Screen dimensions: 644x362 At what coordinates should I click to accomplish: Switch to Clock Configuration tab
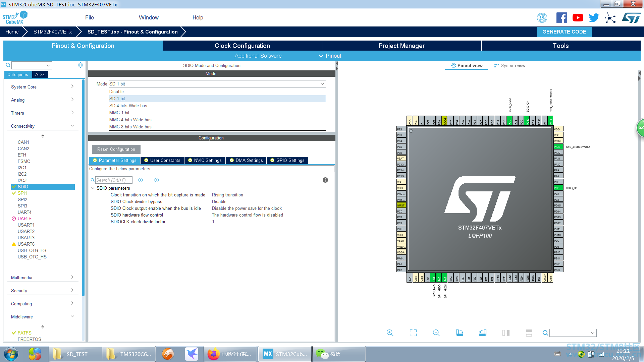pos(242,46)
